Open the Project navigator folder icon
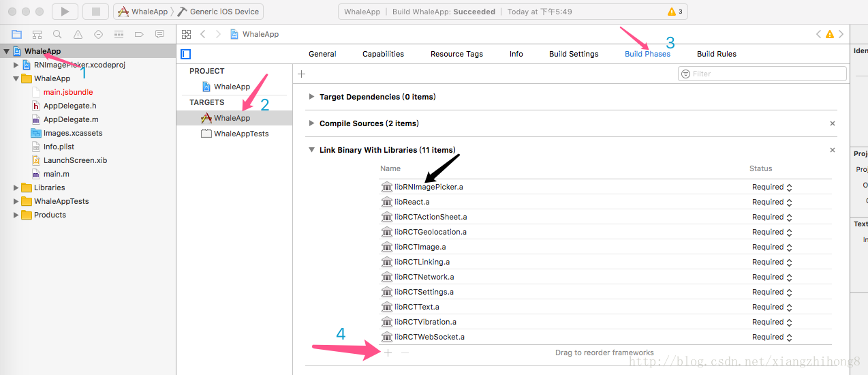 click(16, 34)
